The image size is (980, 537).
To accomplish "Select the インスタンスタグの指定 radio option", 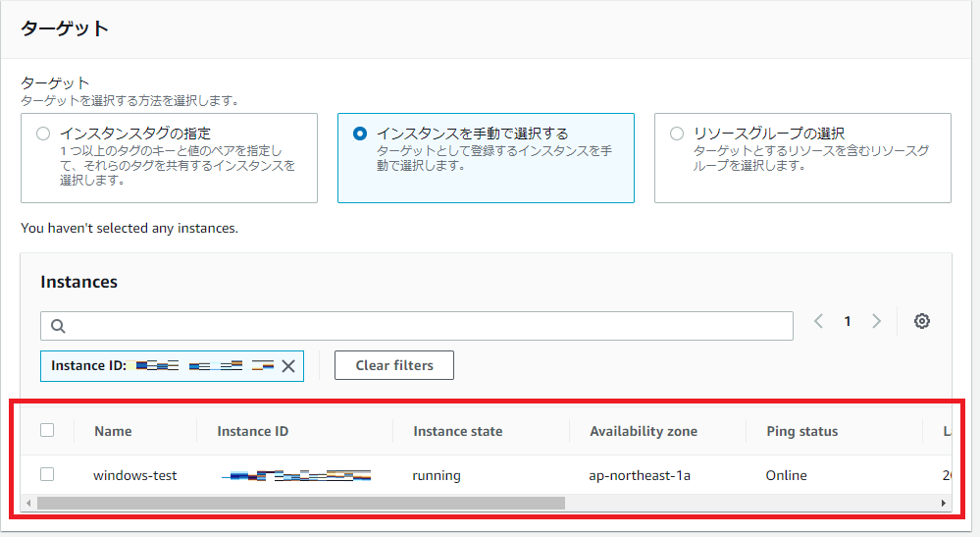I will (43, 134).
